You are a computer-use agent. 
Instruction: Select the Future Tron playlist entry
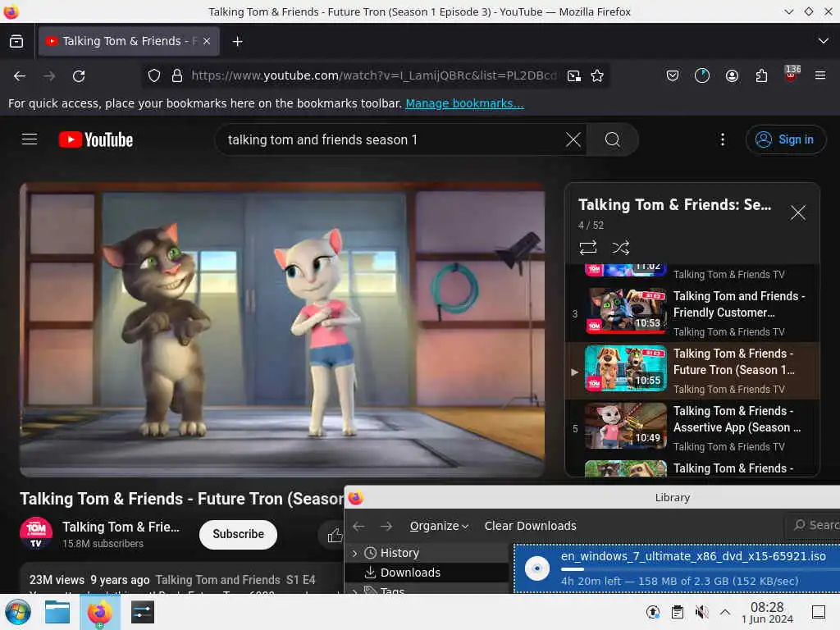click(x=692, y=371)
